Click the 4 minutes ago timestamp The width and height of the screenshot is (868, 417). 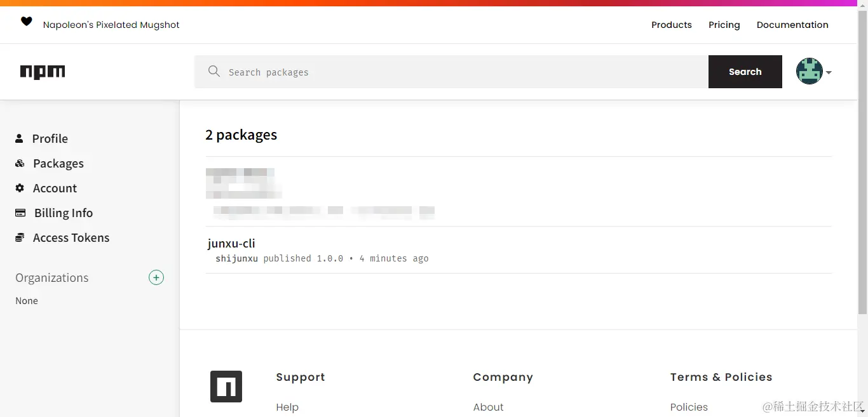pos(394,258)
